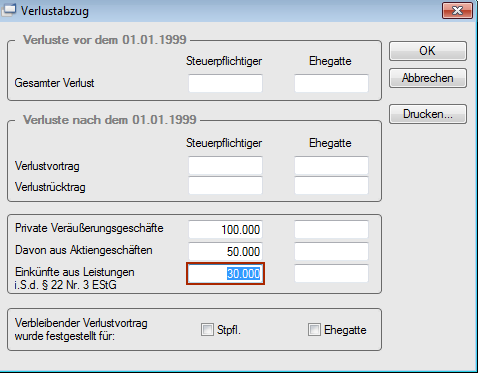480x373 pixels.
Task: Click the 'Davon aus Aktiengeschäften' label
Action: 83,250
